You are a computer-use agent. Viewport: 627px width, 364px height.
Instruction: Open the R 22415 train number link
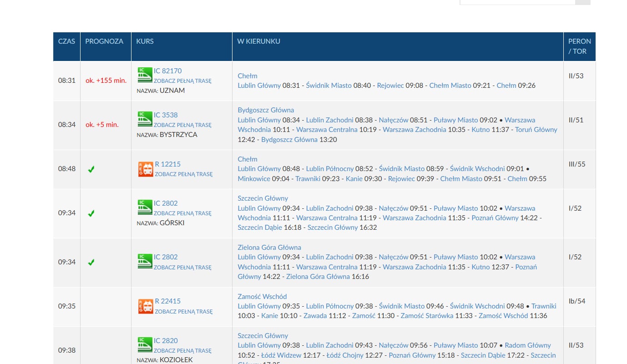167,301
